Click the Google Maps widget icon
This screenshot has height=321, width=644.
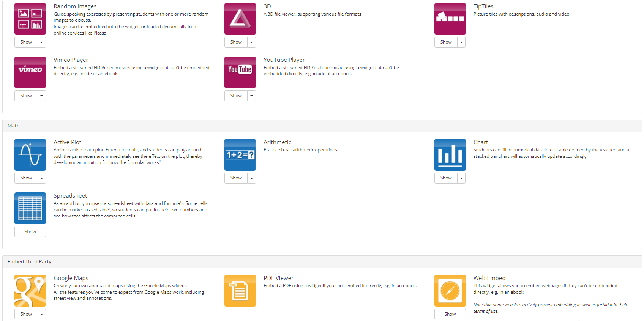coord(30,291)
